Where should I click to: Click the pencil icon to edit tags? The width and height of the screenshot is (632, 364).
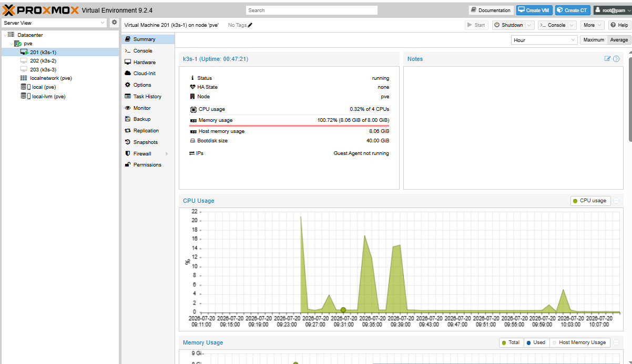click(250, 25)
